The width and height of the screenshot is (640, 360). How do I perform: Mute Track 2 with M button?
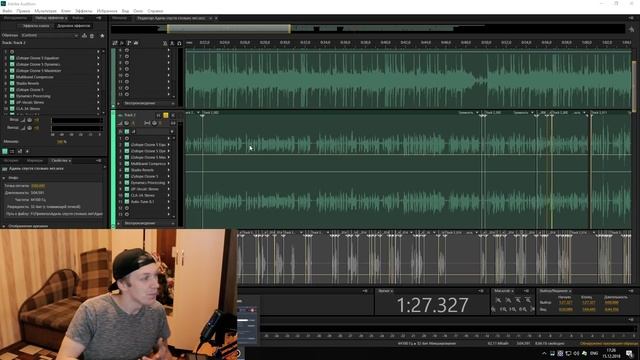pos(158,116)
